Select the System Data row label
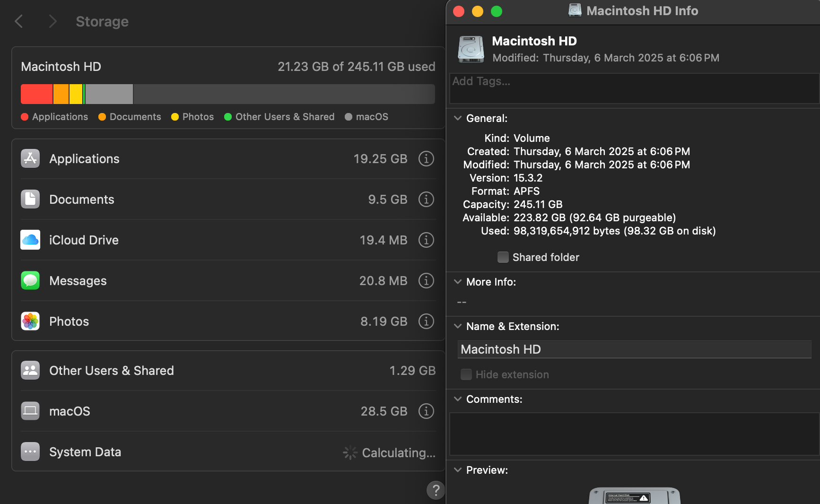The height and width of the screenshot is (504, 820). 85,452
